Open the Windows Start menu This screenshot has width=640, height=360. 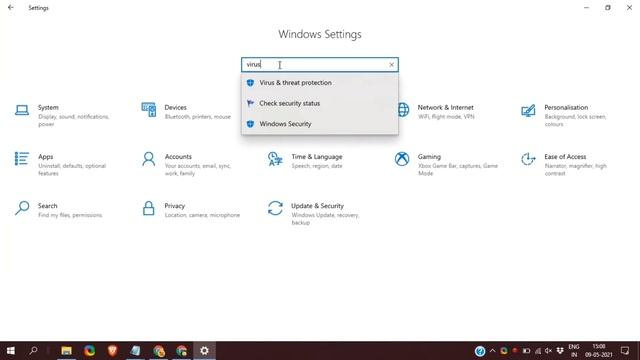(11, 351)
